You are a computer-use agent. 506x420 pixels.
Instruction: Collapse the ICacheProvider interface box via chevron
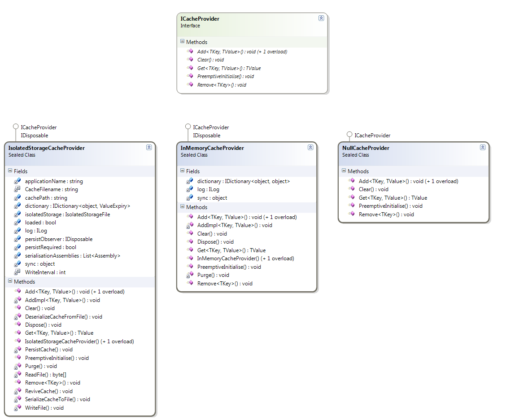coord(321,18)
